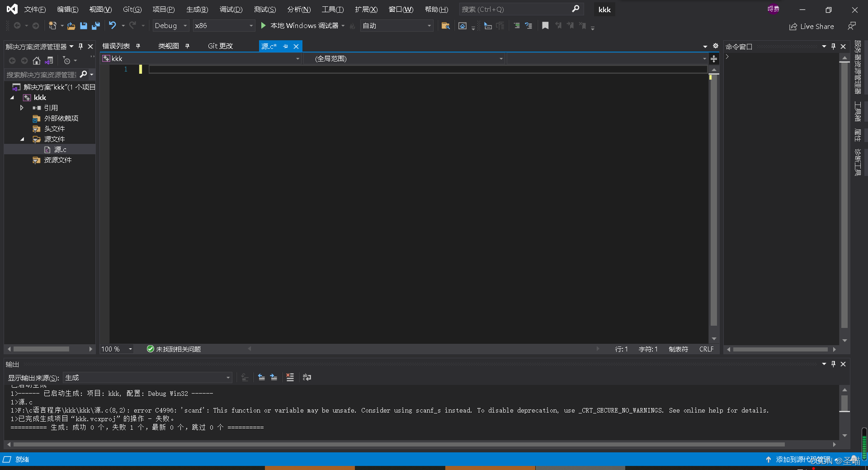Click the Bookmark icon in the toolbar
The width and height of the screenshot is (868, 470).
tap(545, 26)
